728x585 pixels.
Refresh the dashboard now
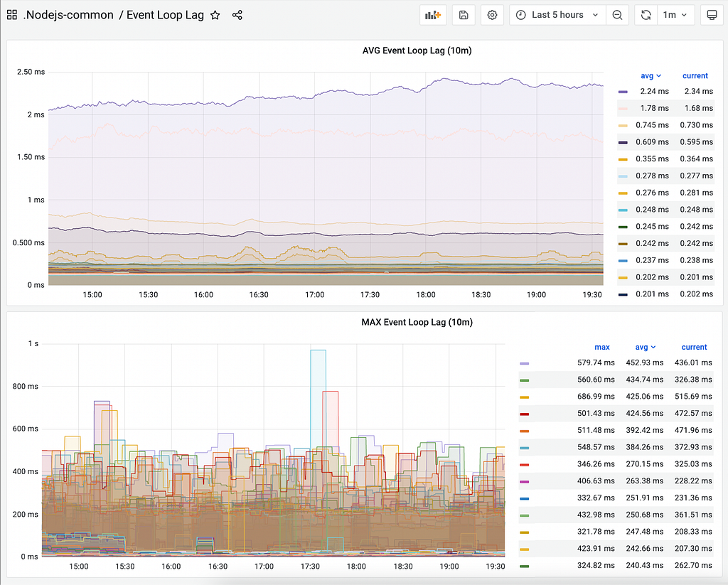click(x=646, y=15)
